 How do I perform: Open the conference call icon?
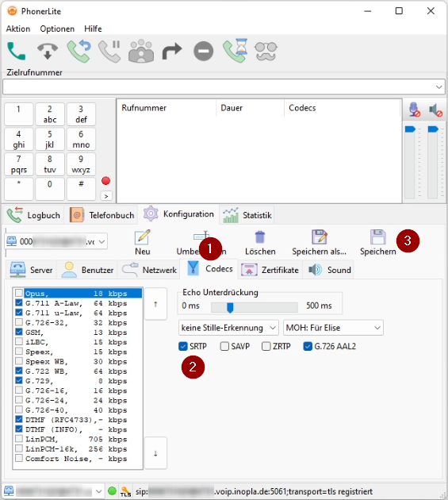141,51
